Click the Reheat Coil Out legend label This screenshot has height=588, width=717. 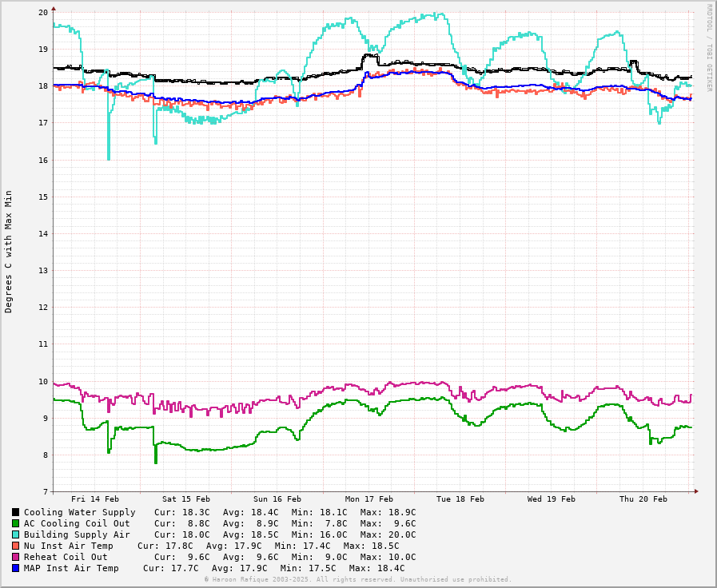pyautogui.click(x=66, y=557)
